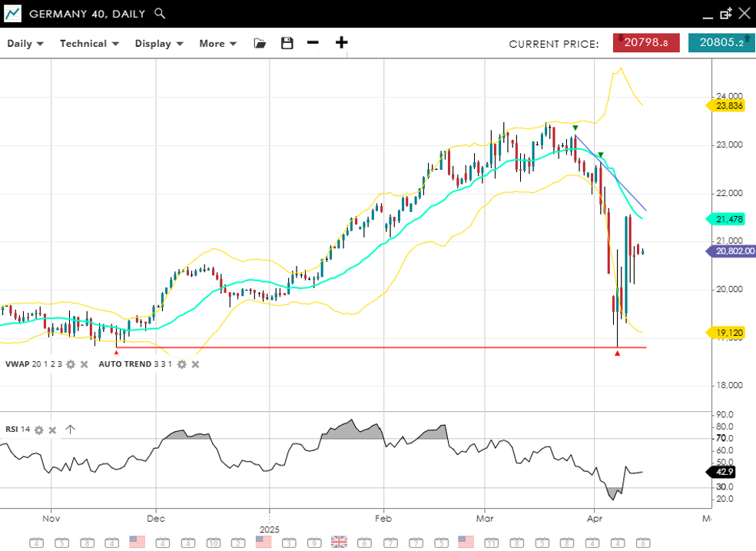Click the teal buy price 20805.2
756x551 pixels.
tap(721, 43)
